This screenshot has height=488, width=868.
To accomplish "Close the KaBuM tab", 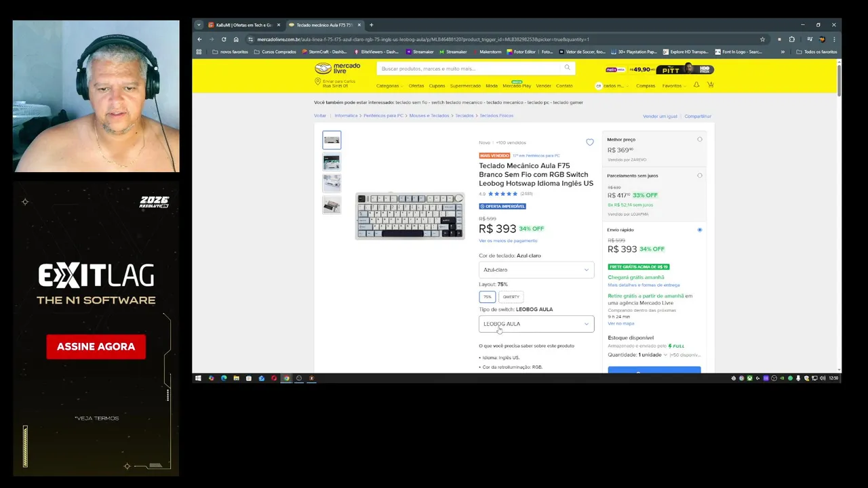I will 278,25.
